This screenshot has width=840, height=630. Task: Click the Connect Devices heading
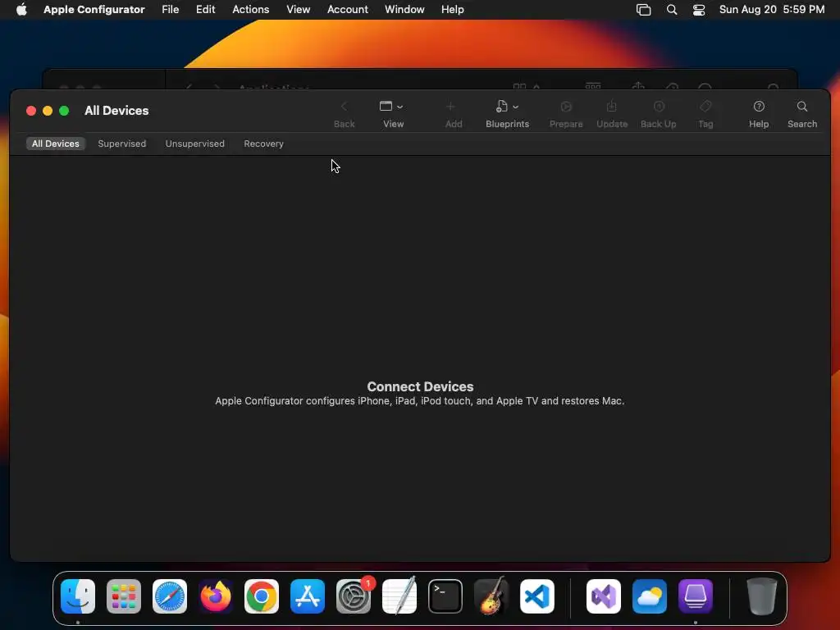point(420,386)
